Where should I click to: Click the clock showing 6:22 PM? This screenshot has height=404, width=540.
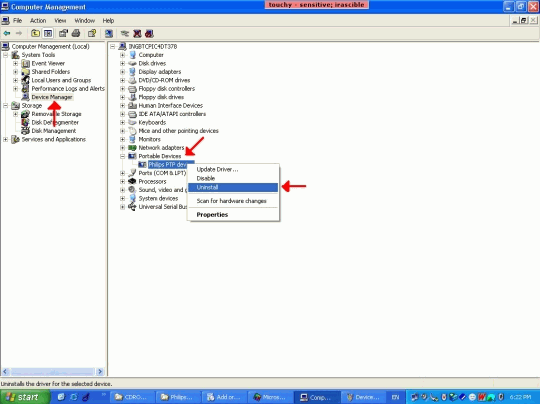pyautogui.click(x=520, y=397)
